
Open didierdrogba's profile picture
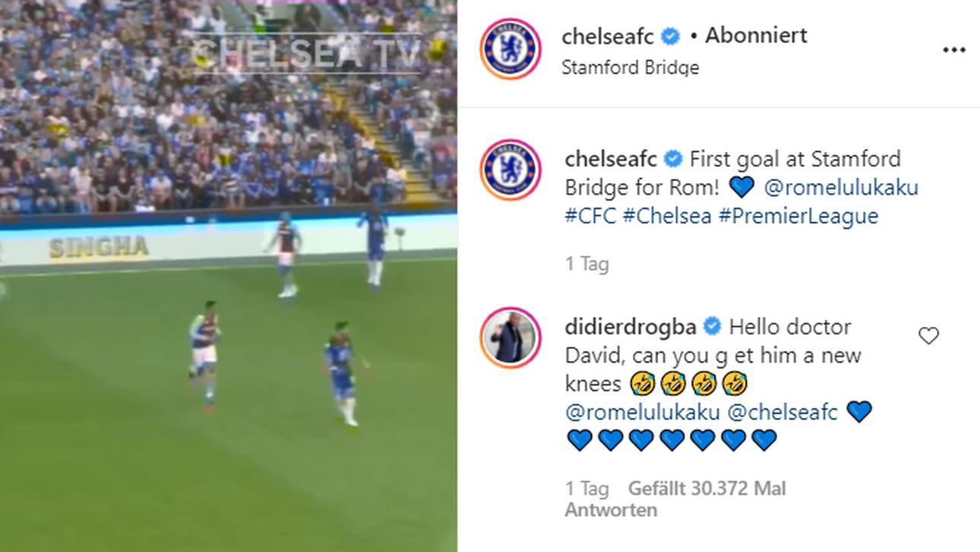point(511,338)
